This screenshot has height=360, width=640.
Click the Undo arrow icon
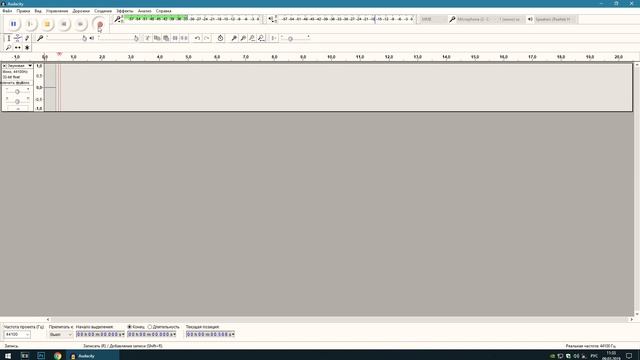[197, 38]
